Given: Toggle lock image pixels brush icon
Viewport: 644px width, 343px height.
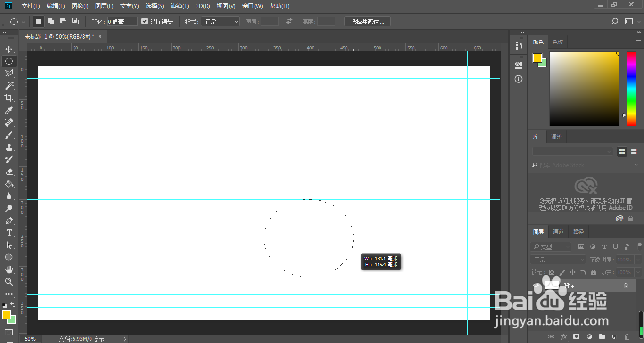Looking at the screenshot, I should 562,272.
